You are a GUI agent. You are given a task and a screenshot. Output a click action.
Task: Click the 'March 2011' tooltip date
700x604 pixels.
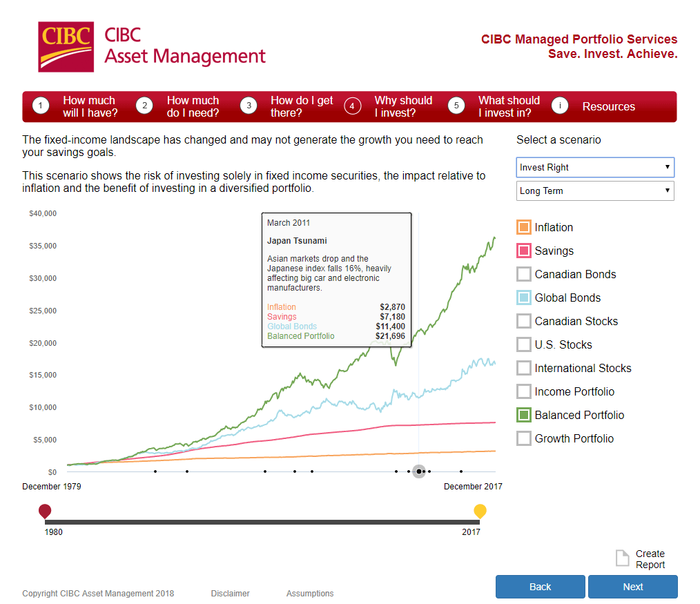(289, 223)
